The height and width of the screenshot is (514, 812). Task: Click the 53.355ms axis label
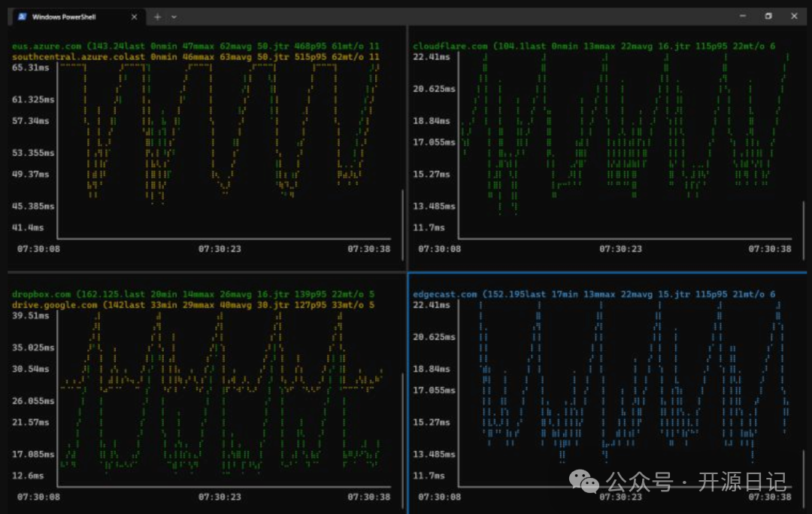(x=33, y=153)
